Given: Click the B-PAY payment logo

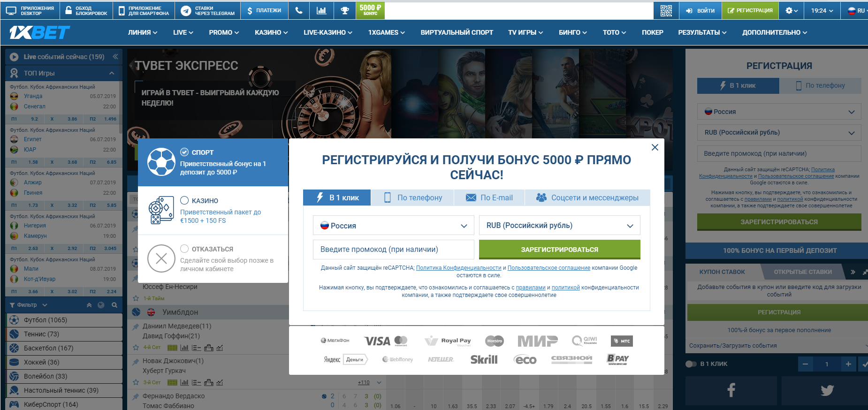Looking at the screenshot, I should pyautogui.click(x=618, y=359).
